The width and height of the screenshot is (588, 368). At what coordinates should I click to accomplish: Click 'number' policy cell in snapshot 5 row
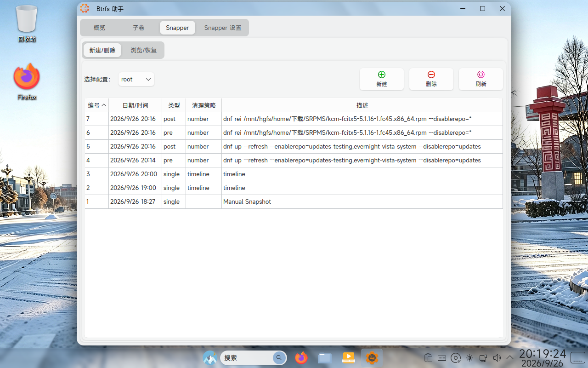click(204, 146)
